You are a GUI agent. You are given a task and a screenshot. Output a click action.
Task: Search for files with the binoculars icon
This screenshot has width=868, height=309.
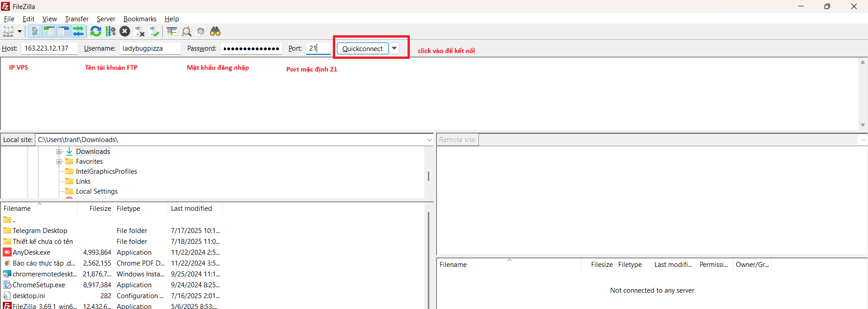215,31
